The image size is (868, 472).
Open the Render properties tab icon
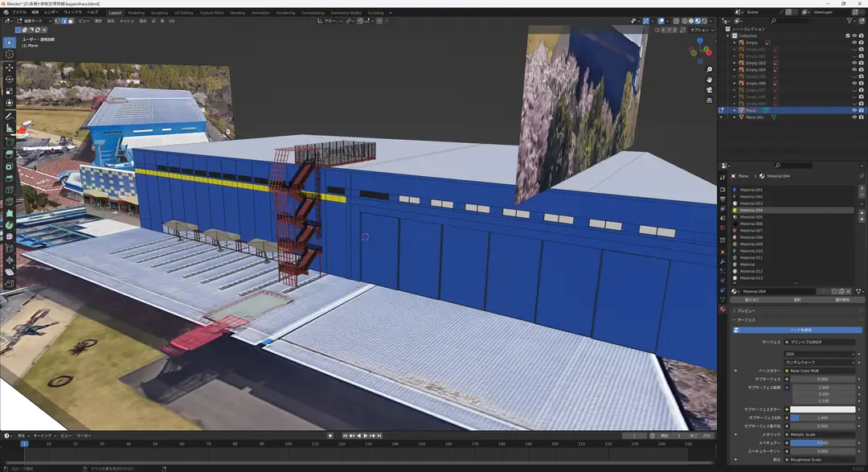723,190
